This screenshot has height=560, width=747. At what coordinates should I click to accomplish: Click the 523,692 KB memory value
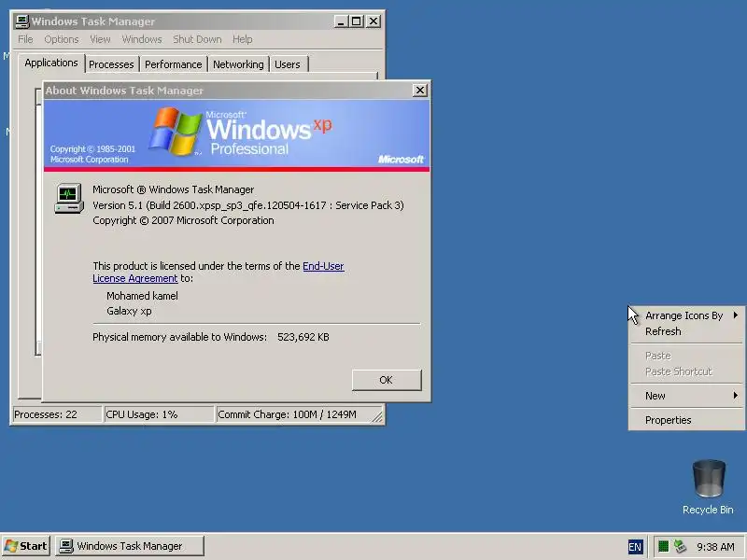(x=303, y=337)
